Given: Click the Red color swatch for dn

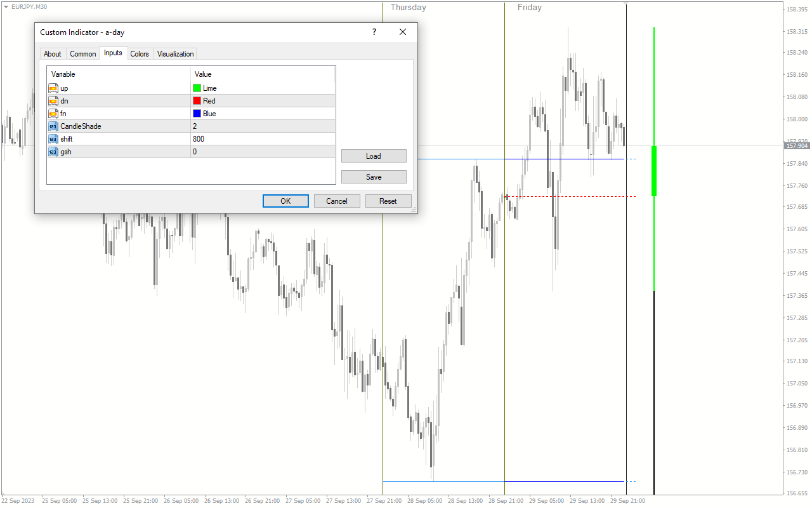Looking at the screenshot, I should 197,101.
